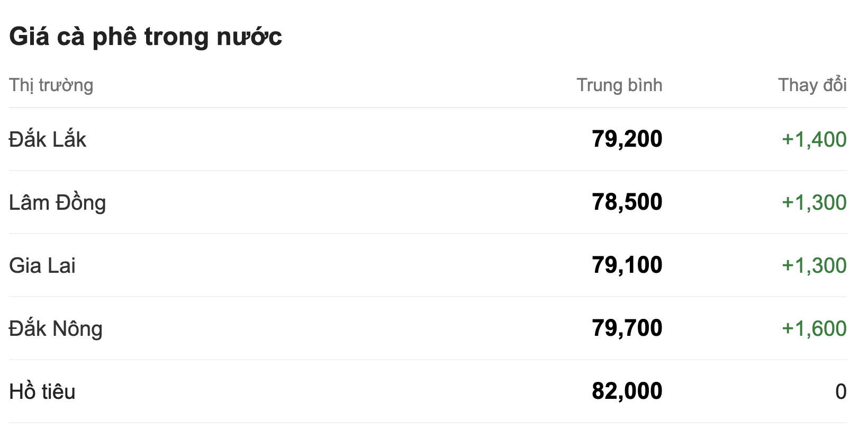This screenshot has height=428, width=868.
Task: Click the 'Thay đổi' column header
Action: coord(812,85)
